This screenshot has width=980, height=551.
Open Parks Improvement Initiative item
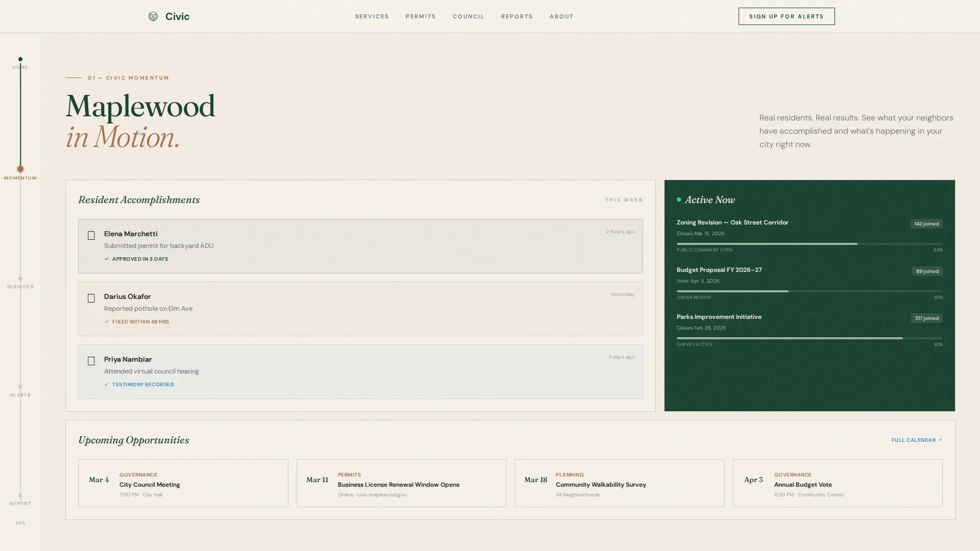click(x=719, y=317)
